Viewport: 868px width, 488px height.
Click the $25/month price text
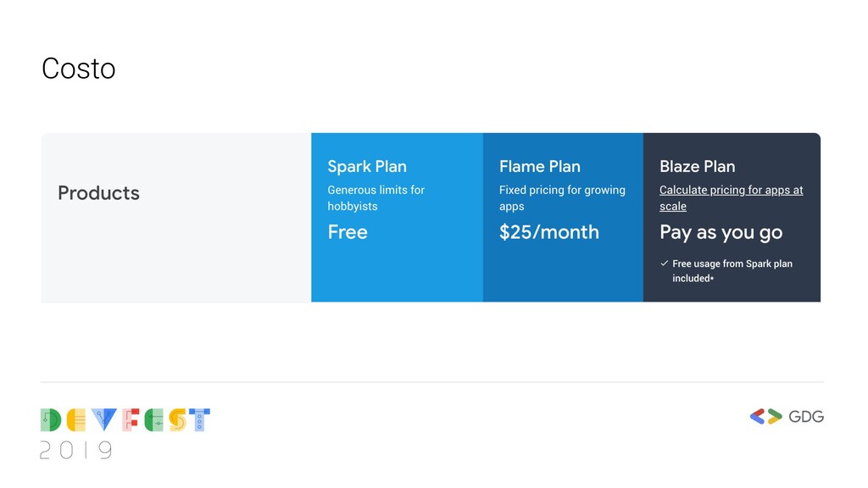tap(549, 232)
